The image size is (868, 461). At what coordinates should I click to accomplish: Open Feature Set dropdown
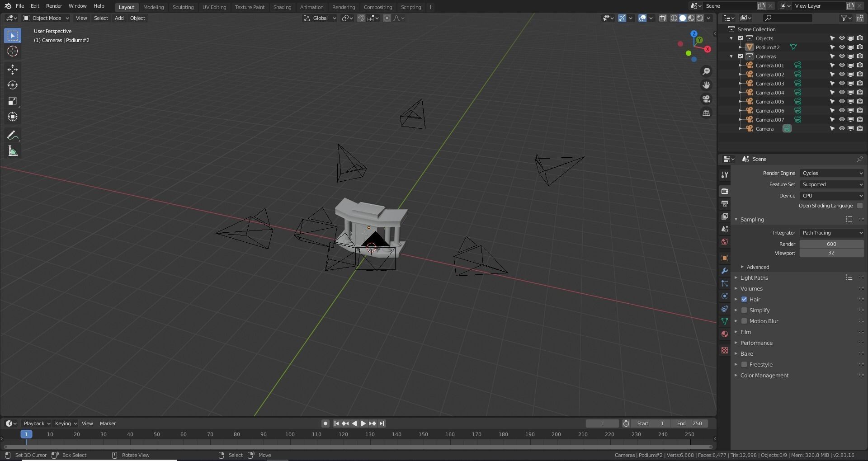coord(832,184)
